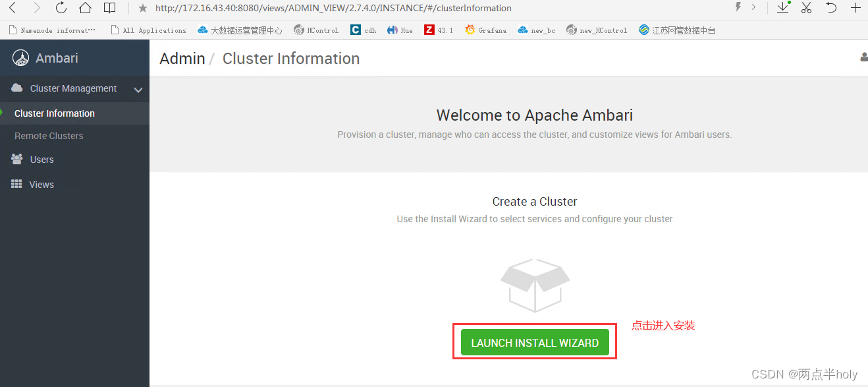868x387 pixels.
Task: Click the Cluster Management cloud icon
Action: click(17, 88)
